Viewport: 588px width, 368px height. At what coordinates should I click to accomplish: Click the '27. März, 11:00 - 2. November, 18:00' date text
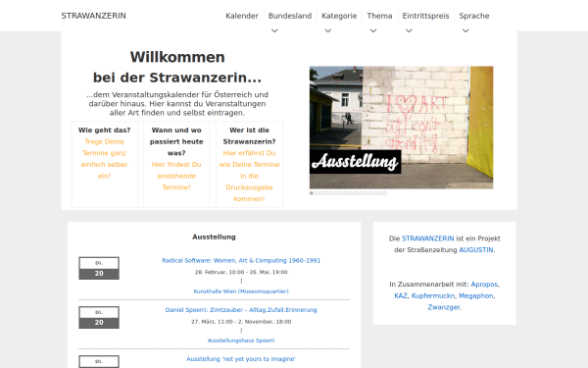pyautogui.click(x=241, y=322)
